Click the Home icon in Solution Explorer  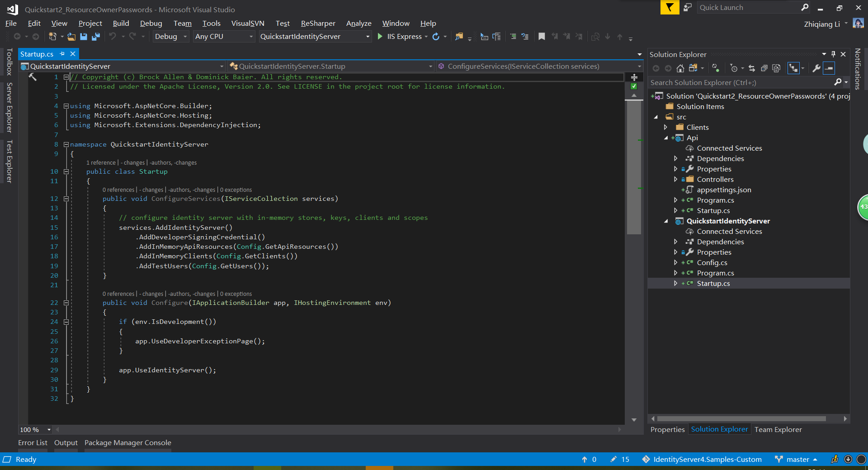point(680,68)
